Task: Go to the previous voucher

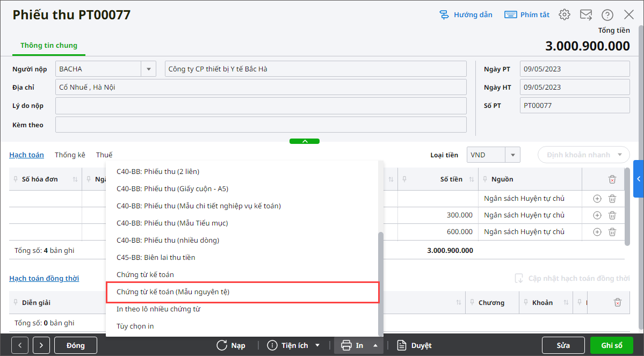Action: point(20,345)
